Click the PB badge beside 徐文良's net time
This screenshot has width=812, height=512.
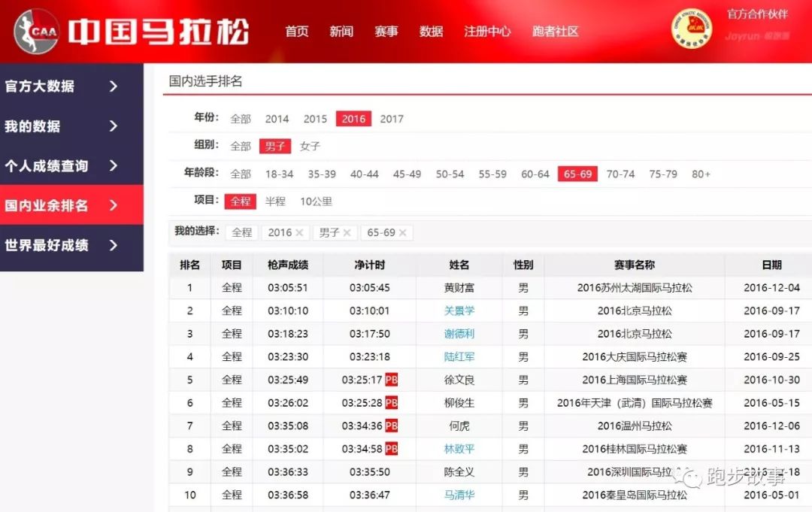pyautogui.click(x=391, y=380)
